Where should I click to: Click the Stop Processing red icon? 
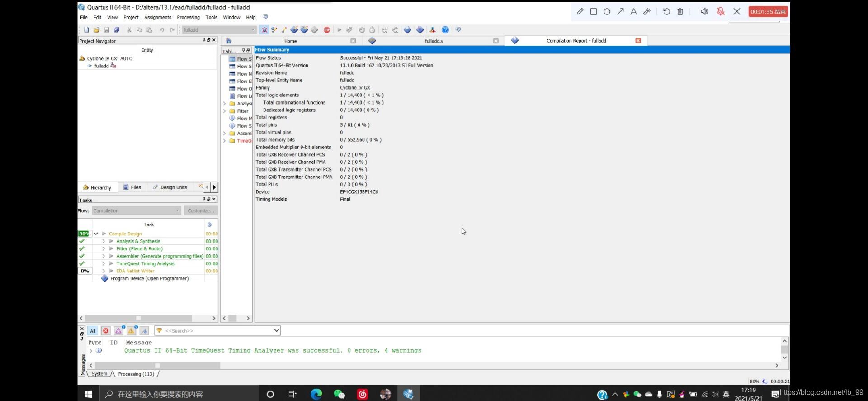[x=327, y=30]
